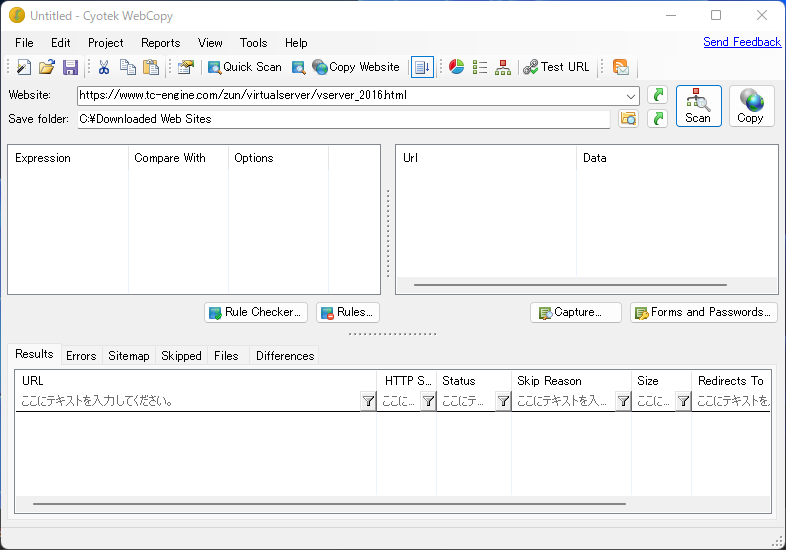Click the Data column header
Image resolution: width=786 pixels, height=550 pixels.
tap(677, 158)
